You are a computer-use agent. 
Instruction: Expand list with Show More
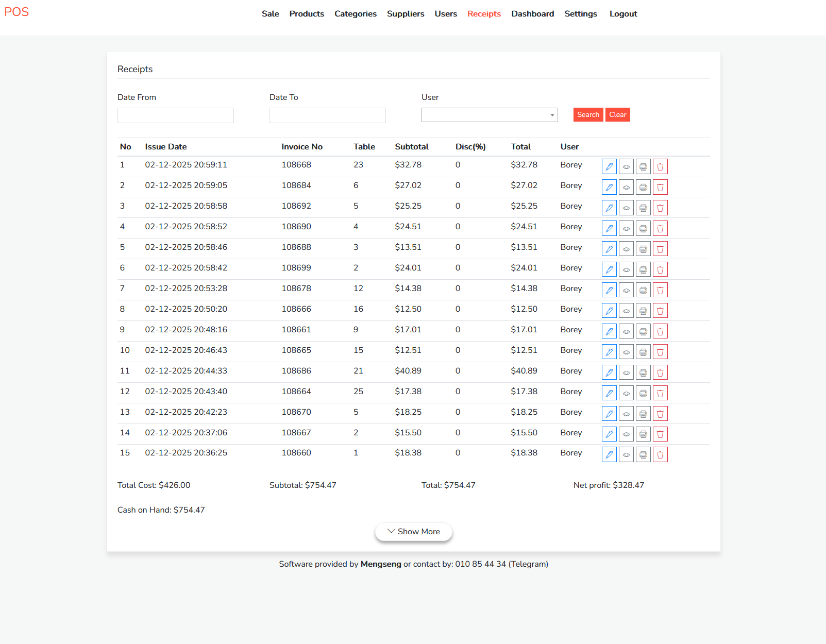413,532
